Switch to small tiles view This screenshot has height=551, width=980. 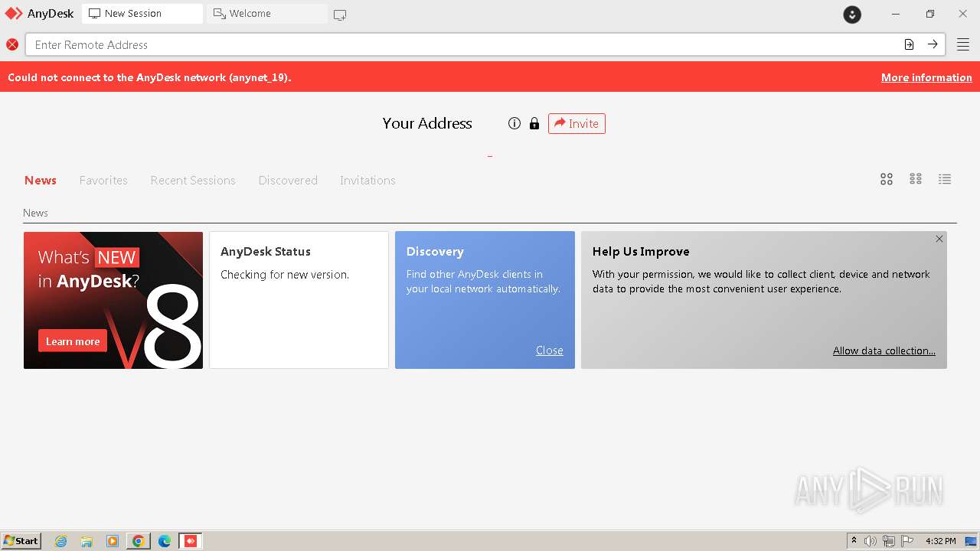tap(916, 179)
